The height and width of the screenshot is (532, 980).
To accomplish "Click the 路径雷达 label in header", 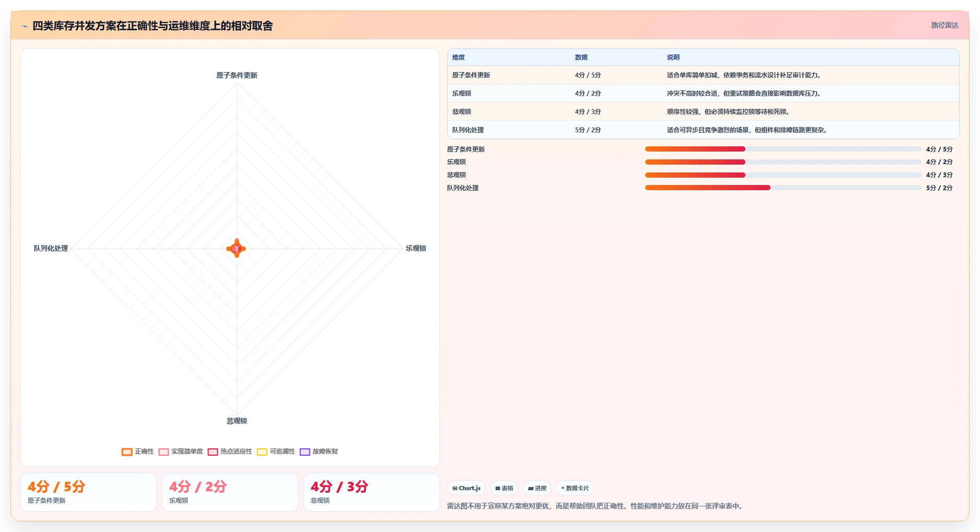I will [944, 25].
